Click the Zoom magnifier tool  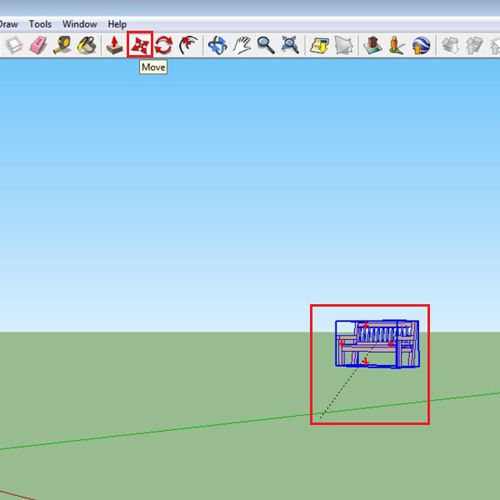266,45
